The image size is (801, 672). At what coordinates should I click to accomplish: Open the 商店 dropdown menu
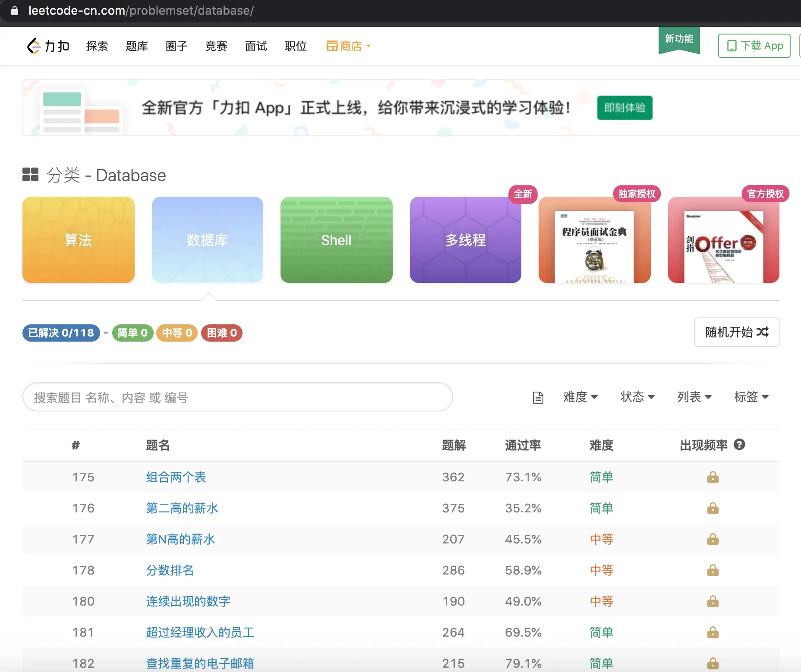click(348, 46)
